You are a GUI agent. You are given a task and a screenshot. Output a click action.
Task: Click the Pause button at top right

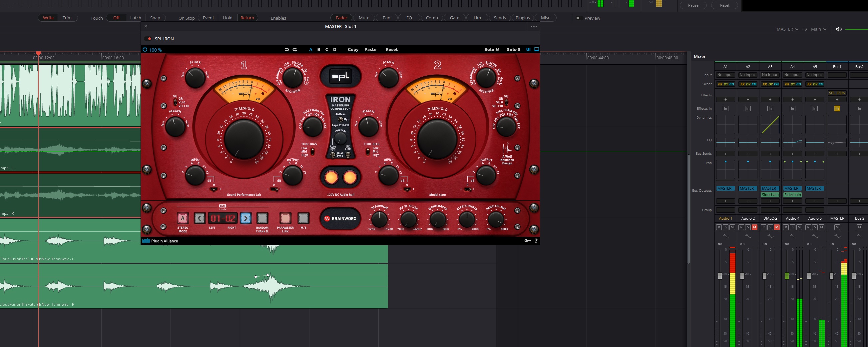point(693,5)
